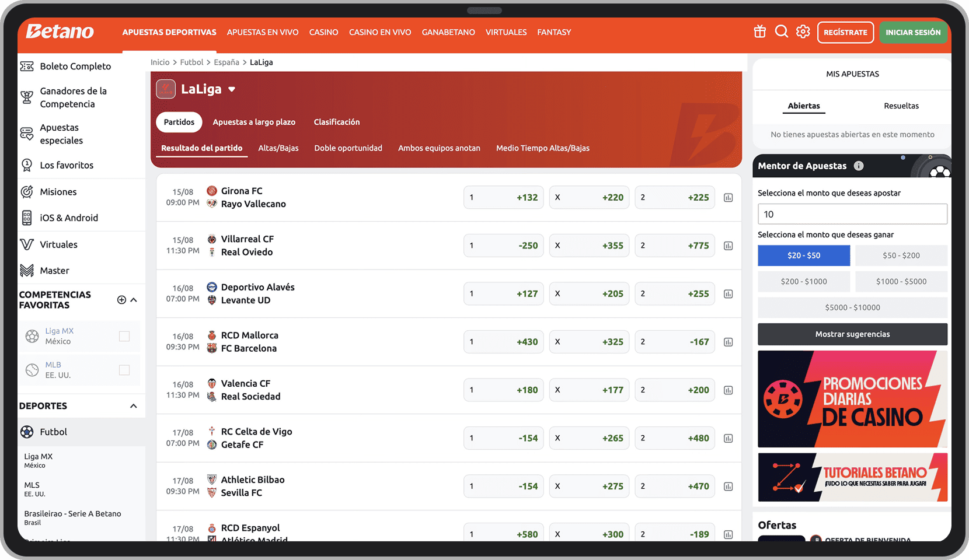The image size is (969, 560).
Task: Open stats icon for Deportivo Alavés match
Action: 728,294
